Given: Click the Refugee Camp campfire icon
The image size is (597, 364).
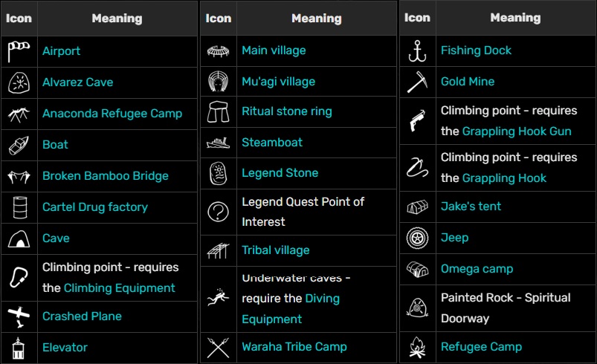Looking at the screenshot, I should pyautogui.click(x=417, y=347).
